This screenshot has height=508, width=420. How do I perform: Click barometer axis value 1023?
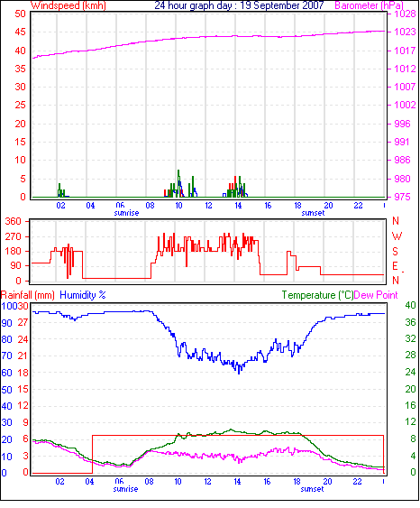tap(405, 32)
